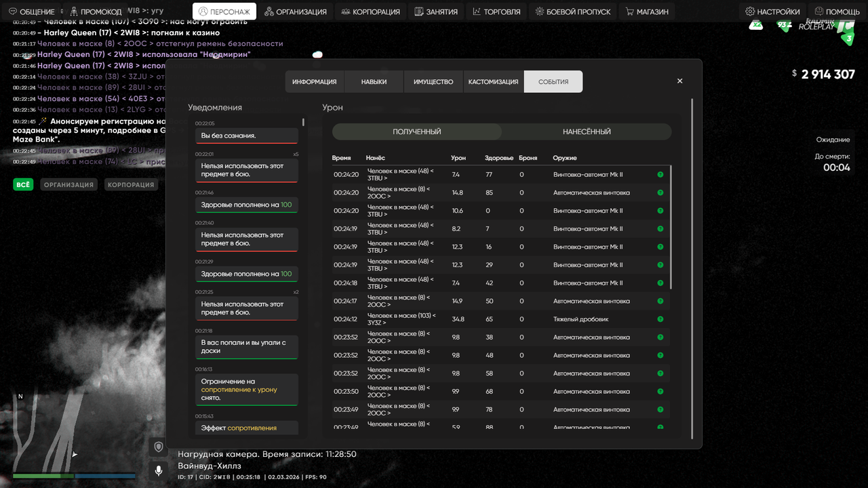Filter chat by Корпорация
This screenshot has width=868, height=488.
[131, 184]
